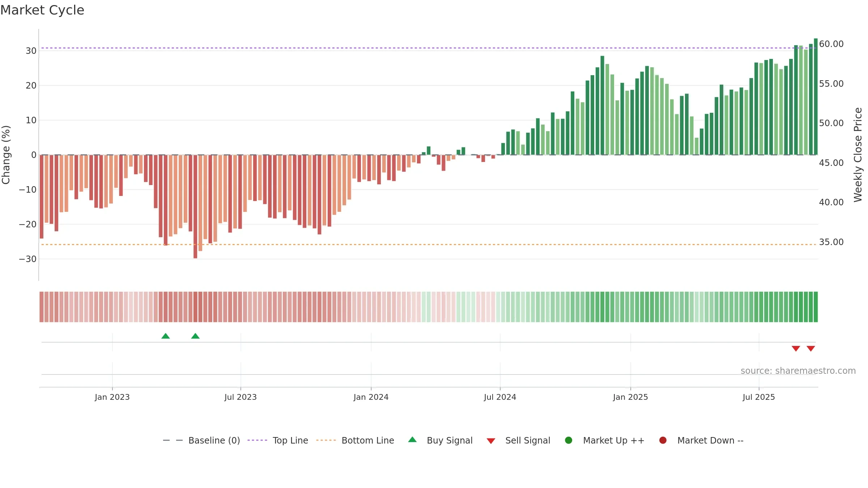Toggle the Market Down -- legend entry
Screen dimensions: 868x488
pos(701,440)
